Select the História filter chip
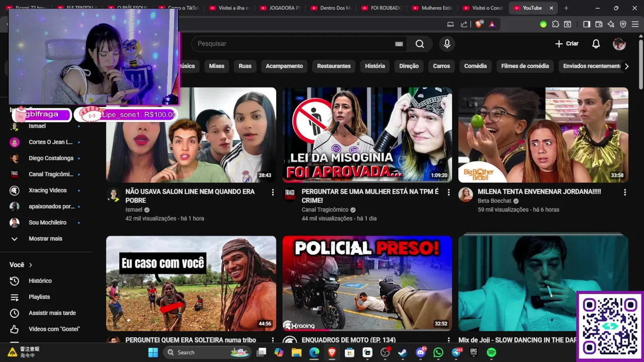The image size is (644, 362). point(375,66)
